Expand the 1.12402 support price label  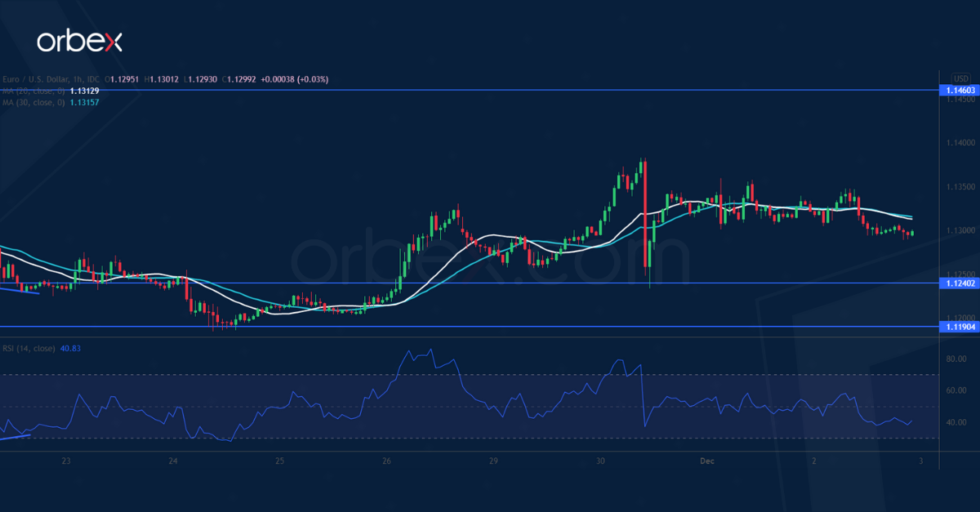click(x=960, y=282)
